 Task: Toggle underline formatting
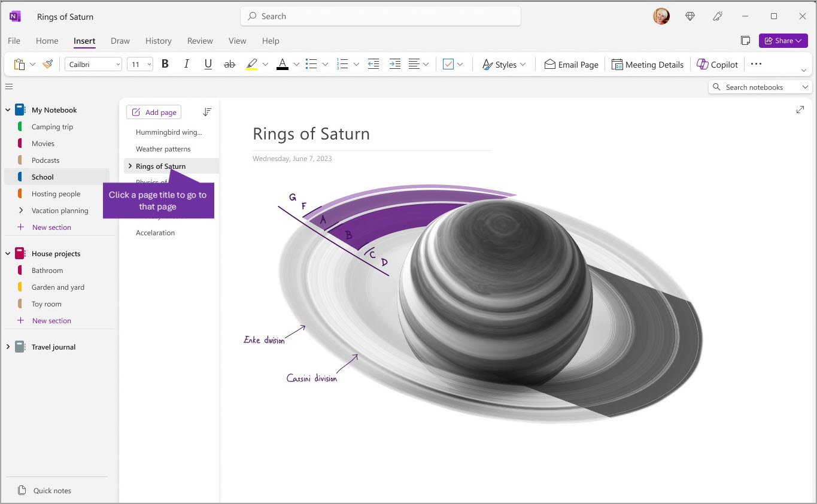208,64
